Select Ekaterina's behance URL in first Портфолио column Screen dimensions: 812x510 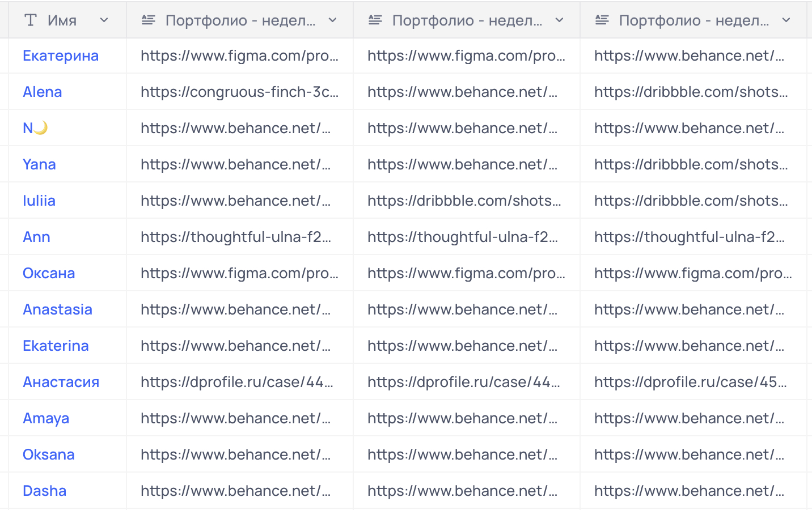point(240,346)
